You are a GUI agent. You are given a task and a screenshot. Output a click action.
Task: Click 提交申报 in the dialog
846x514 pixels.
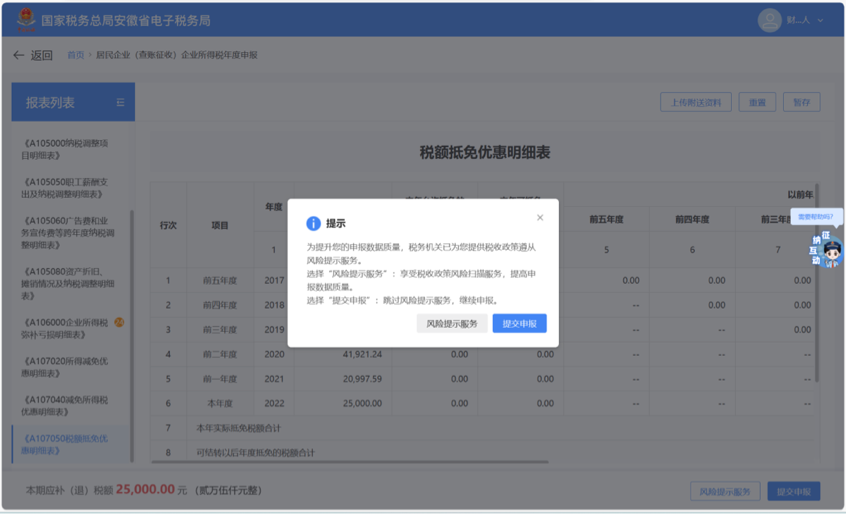pyautogui.click(x=519, y=324)
